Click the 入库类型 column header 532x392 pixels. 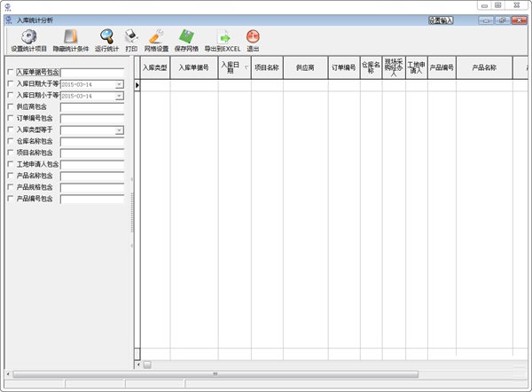(155, 68)
